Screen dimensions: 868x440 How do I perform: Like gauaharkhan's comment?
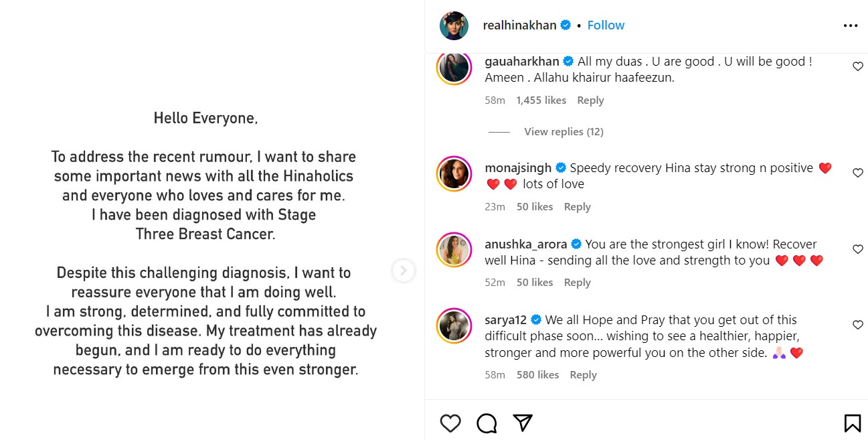click(857, 66)
